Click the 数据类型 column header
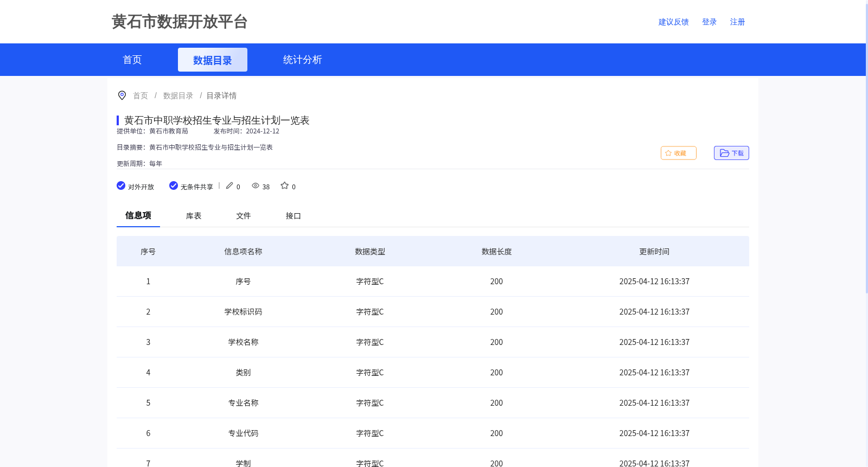868x467 pixels. tap(370, 252)
